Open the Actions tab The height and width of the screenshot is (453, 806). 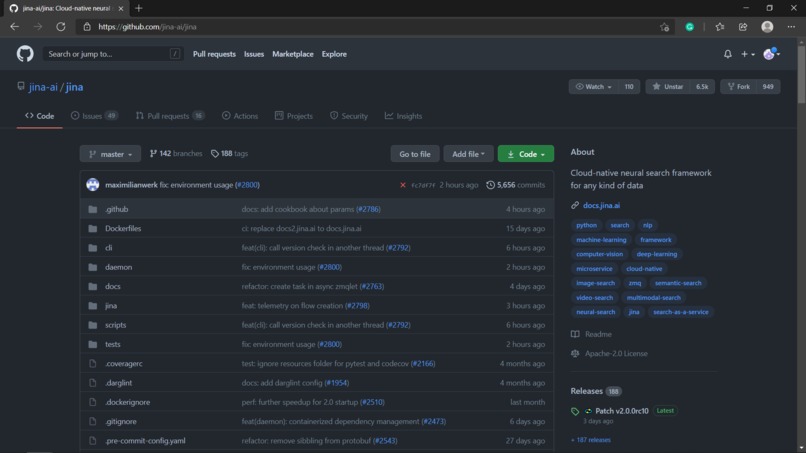pyautogui.click(x=240, y=116)
